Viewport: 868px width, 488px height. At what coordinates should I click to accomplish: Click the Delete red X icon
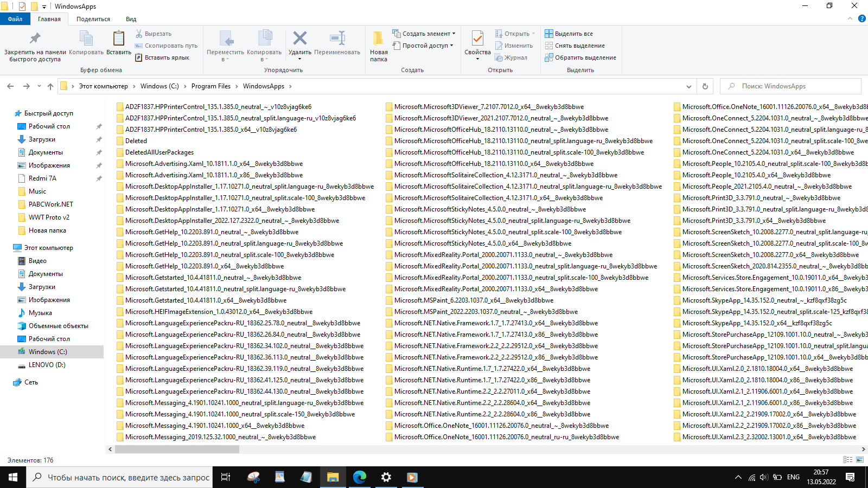[299, 38]
